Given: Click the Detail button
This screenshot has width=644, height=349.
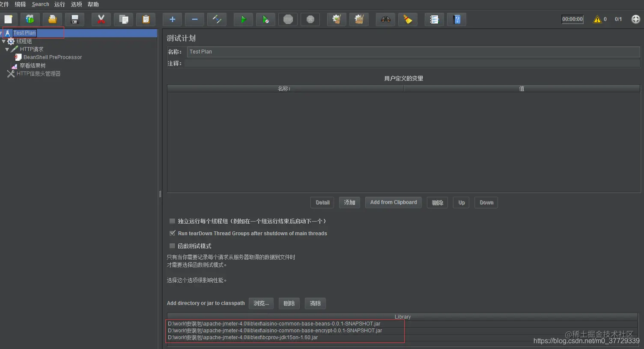Looking at the screenshot, I should point(322,203).
